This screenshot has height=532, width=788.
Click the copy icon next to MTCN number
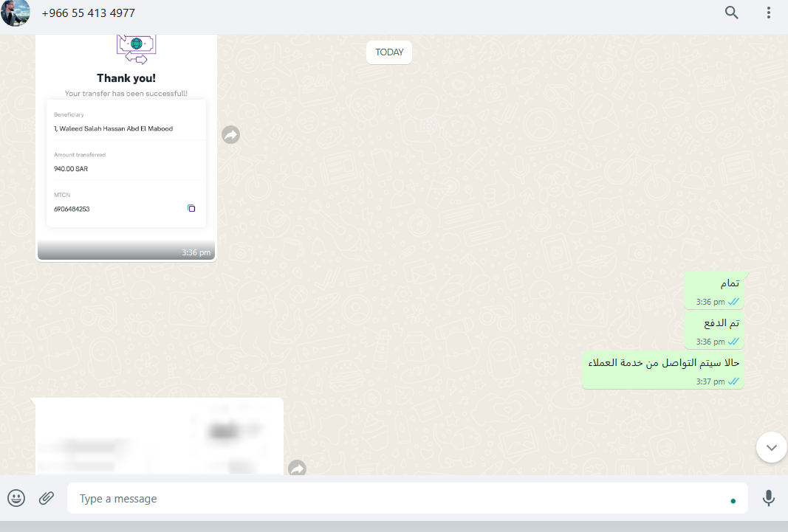[x=191, y=208]
